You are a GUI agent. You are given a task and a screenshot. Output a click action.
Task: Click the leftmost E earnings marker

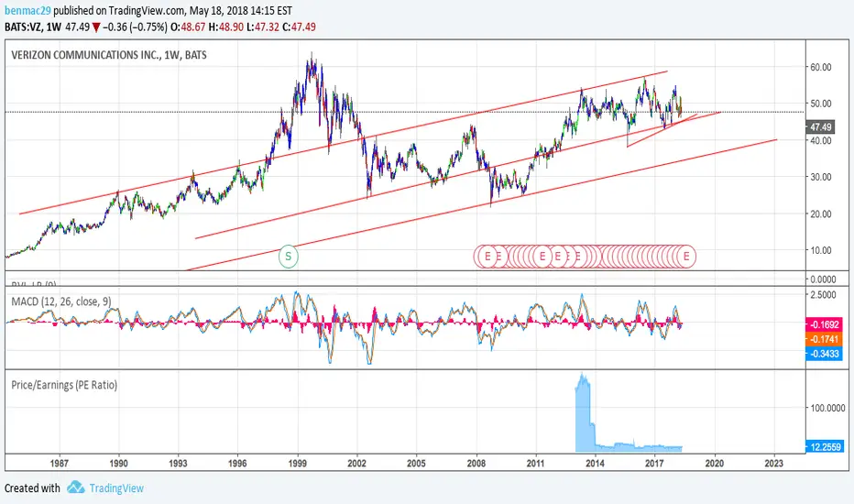coord(487,256)
